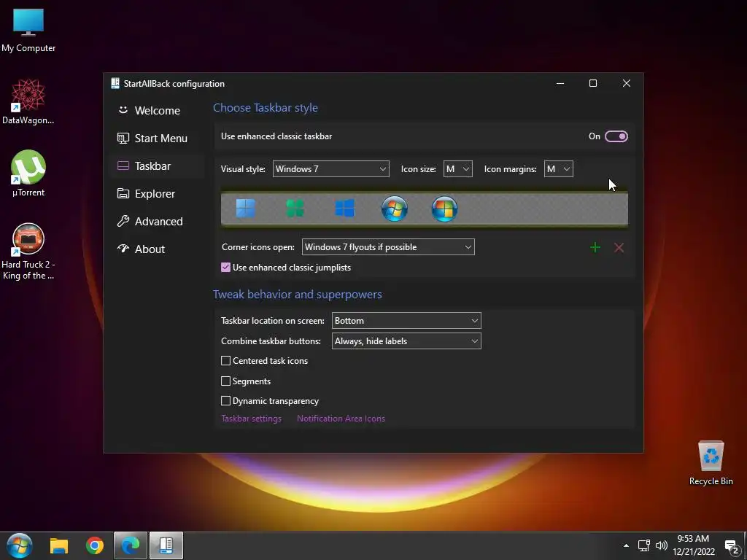
Task: Select the Taskbar section in the sidebar
Action: click(x=157, y=166)
